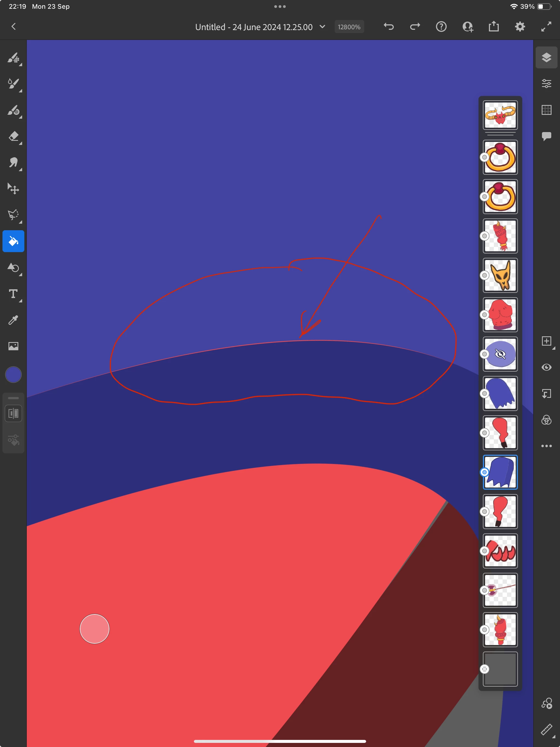Select the Eraser tool
Screen dimensions: 560x747
tap(13, 136)
